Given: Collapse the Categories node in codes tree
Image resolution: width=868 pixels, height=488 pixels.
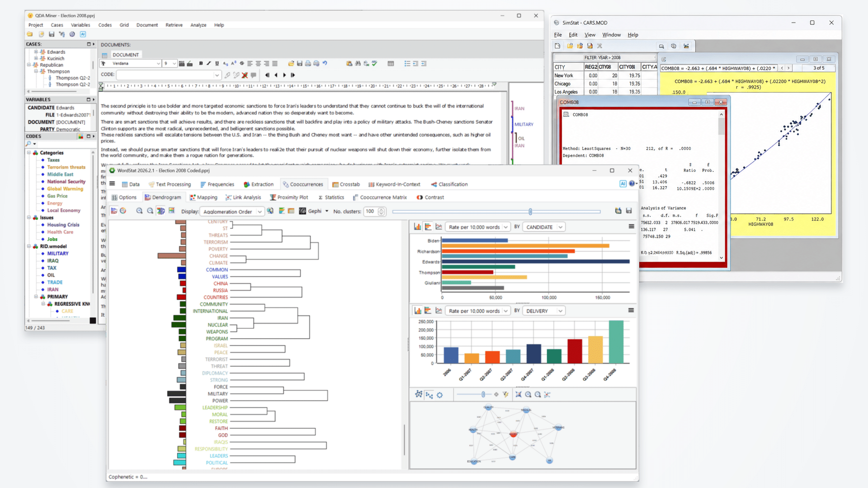Looking at the screenshot, I should pos(29,153).
